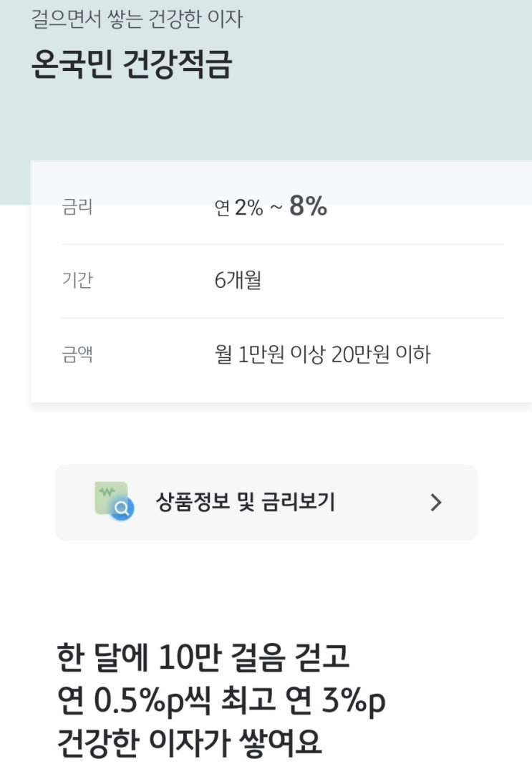Open the 상품정보 및 금리보기 link text
Viewport: 532px width, 764px height.
pyautogui.click(x=245, y=503)
